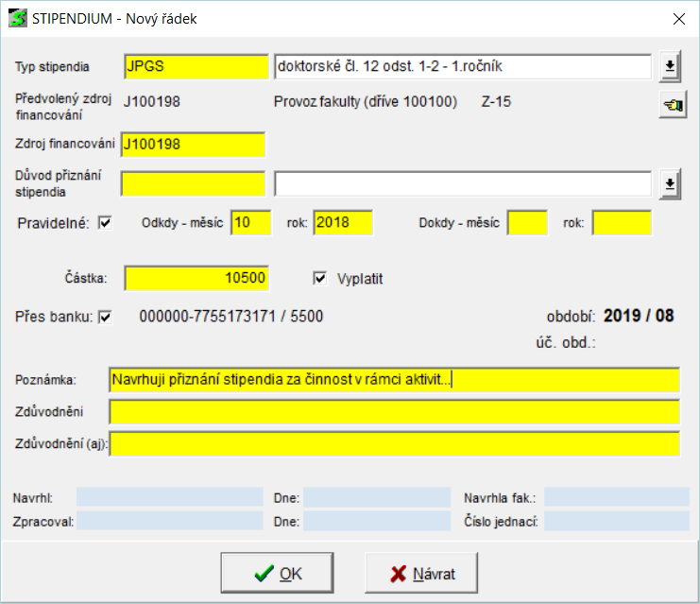Click the STIPENDIUM app icon in title bar
700x604 pixels.
17,18
